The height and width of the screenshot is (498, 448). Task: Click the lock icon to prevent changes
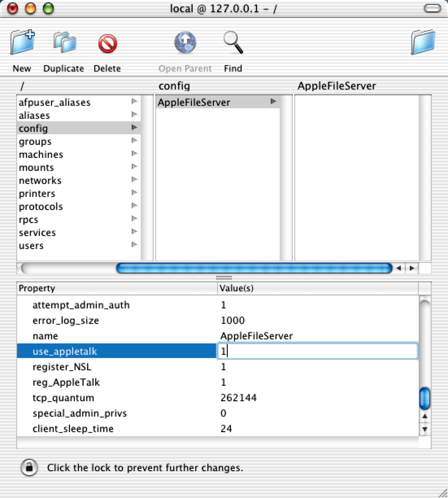[29, 467]
